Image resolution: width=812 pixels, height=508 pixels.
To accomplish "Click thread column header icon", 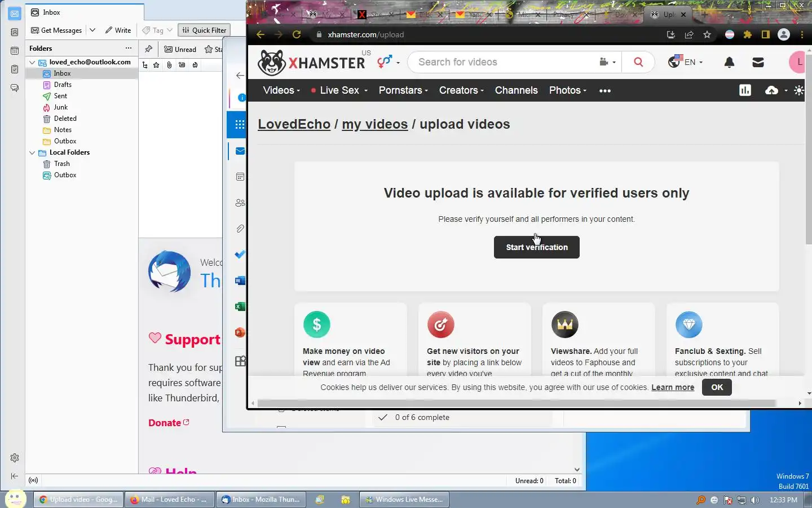I will [x=145, y=65].
